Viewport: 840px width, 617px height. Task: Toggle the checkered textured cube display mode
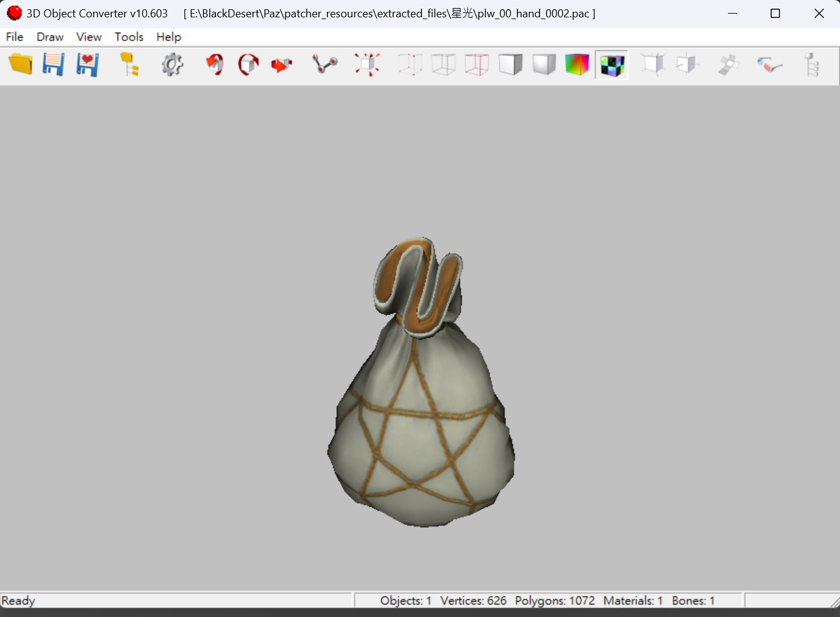612,64
